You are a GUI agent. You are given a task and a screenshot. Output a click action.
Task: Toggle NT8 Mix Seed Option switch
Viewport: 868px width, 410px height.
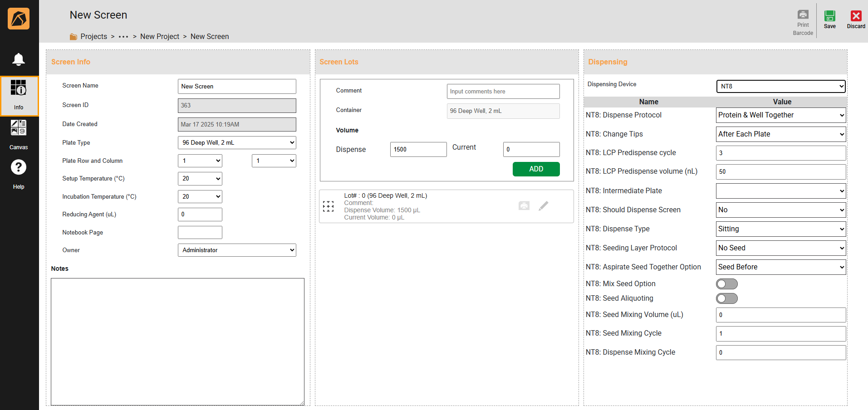point(727,284)
